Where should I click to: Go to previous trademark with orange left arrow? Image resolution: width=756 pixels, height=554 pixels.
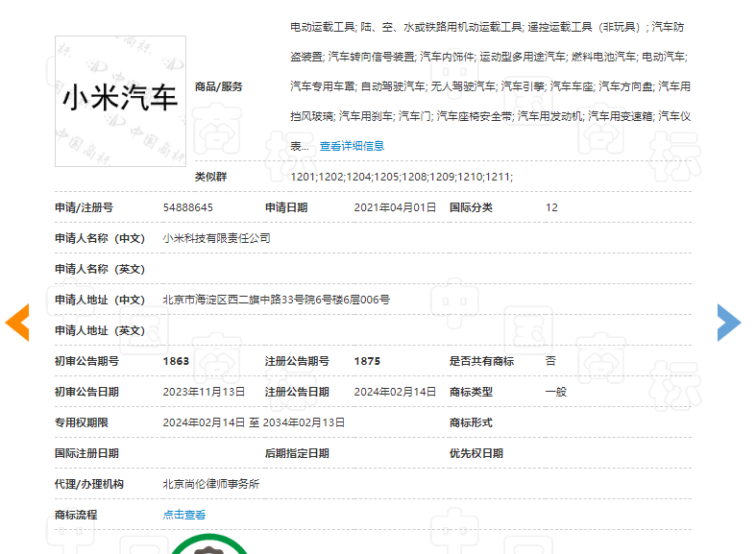17,323
